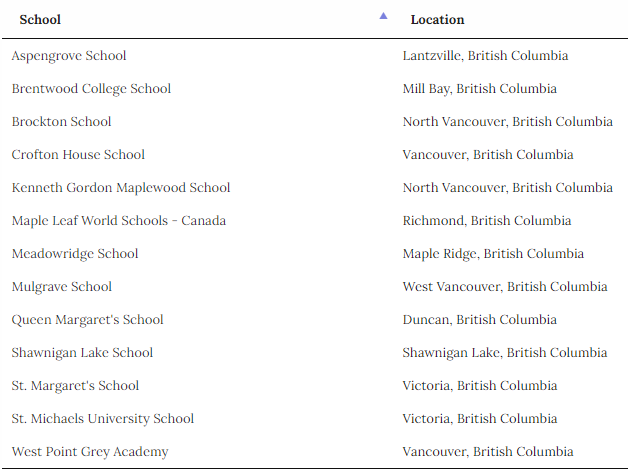Image resolution: width=628 pixels, height=469 pixels.
Task: Select West Point Grey Academy
Action: [90, 452]
